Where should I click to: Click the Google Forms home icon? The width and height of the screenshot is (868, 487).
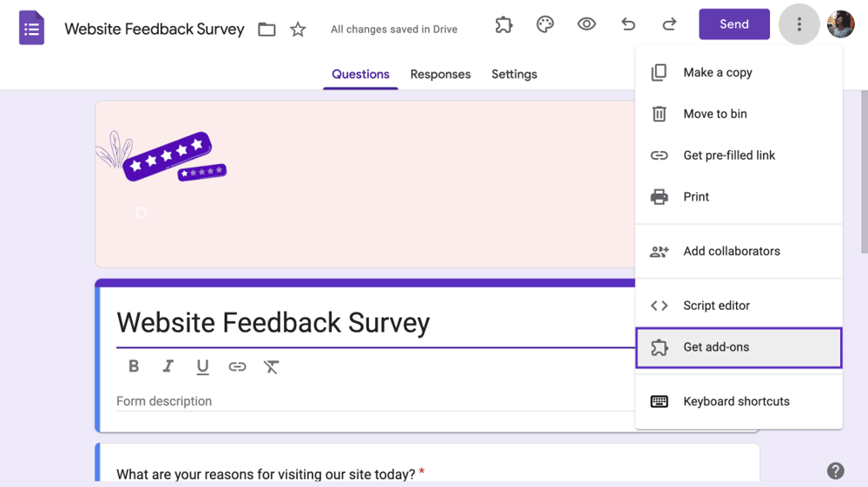coord(32,29)
